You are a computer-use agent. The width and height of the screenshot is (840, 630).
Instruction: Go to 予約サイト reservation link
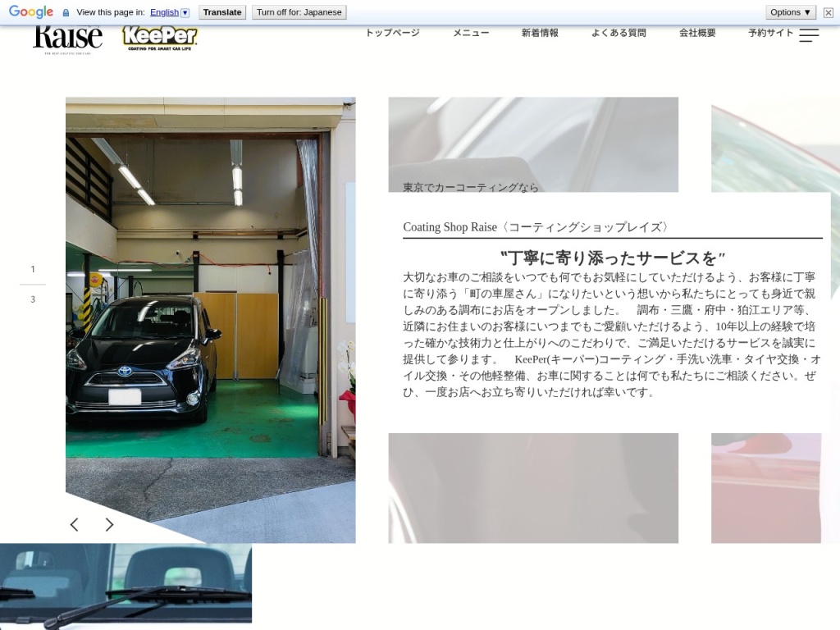point(770,33)
